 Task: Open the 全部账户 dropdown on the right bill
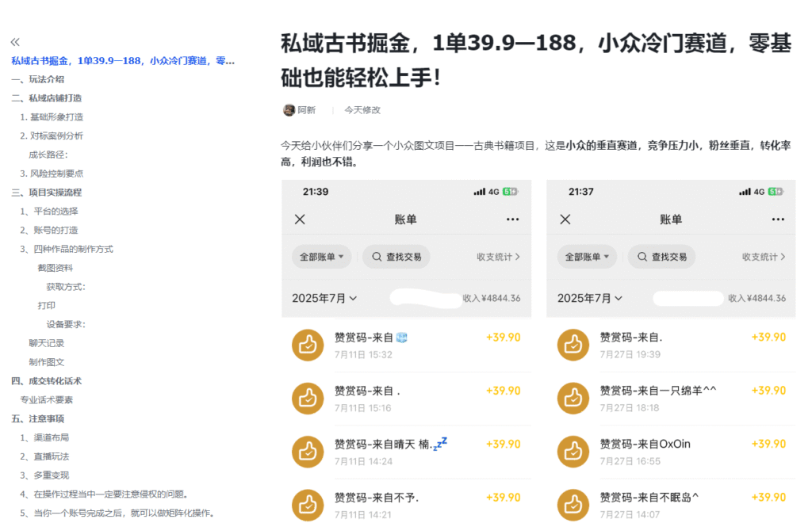click(587, 257)
